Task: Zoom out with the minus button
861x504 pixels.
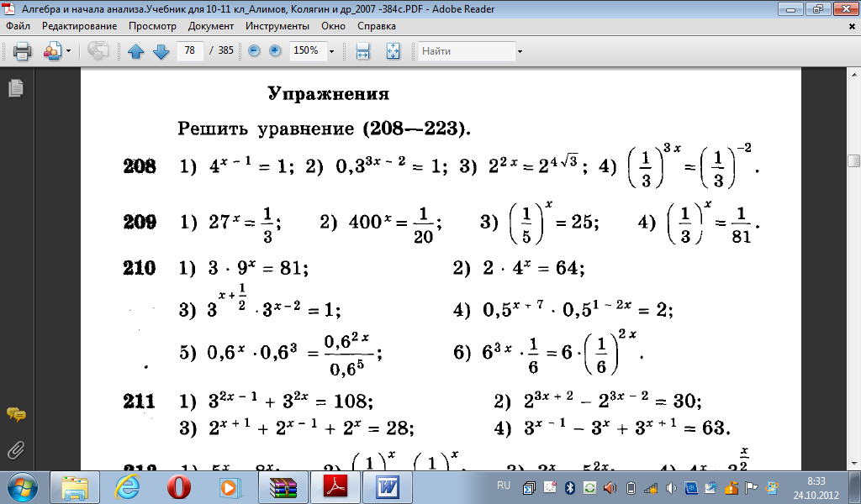Action: point(254,50)
